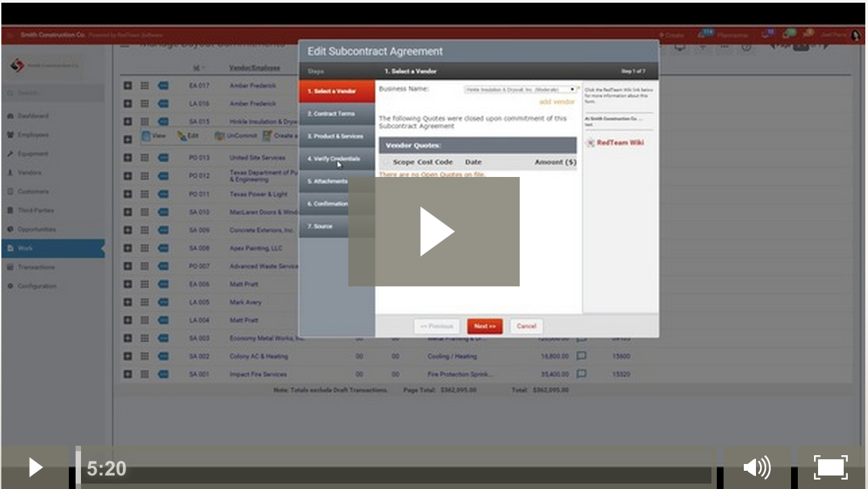The image size is (868, 489).
Task: Open the grid menu icon on row PO 011
Action: (x=144, y=194)
